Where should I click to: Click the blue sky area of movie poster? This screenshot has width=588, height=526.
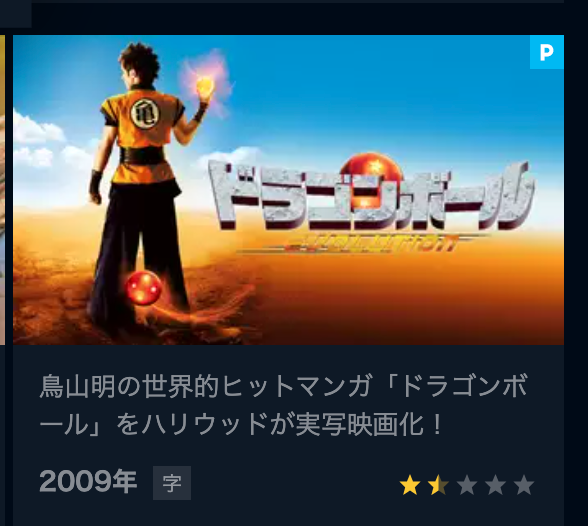point(375,94)
